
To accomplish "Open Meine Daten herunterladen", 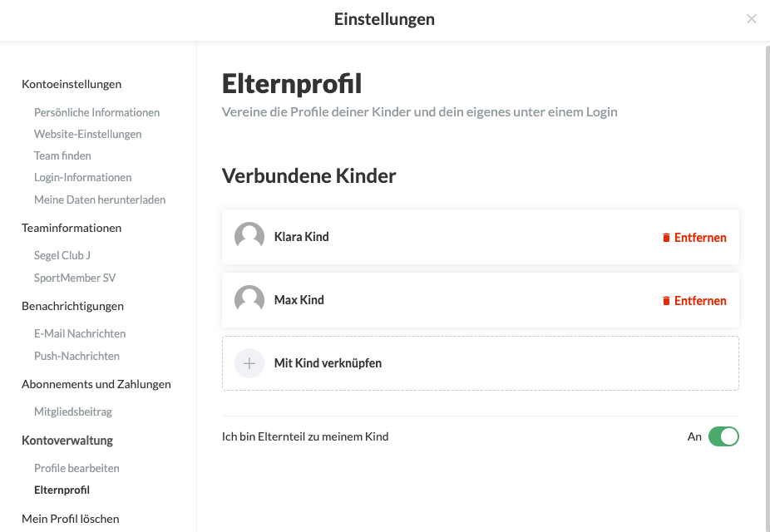I will coord(99,199).
